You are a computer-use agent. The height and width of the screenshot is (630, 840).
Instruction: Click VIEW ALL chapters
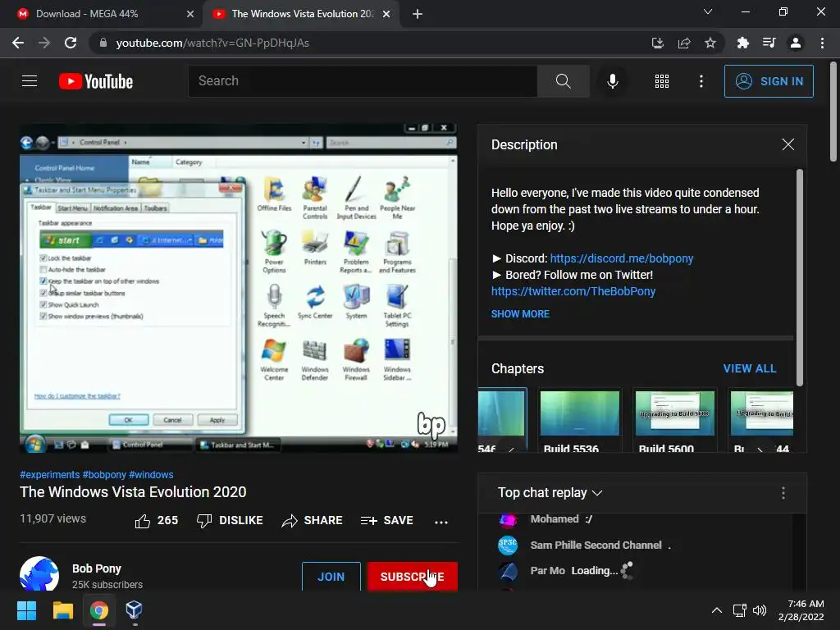pos(750,368)
